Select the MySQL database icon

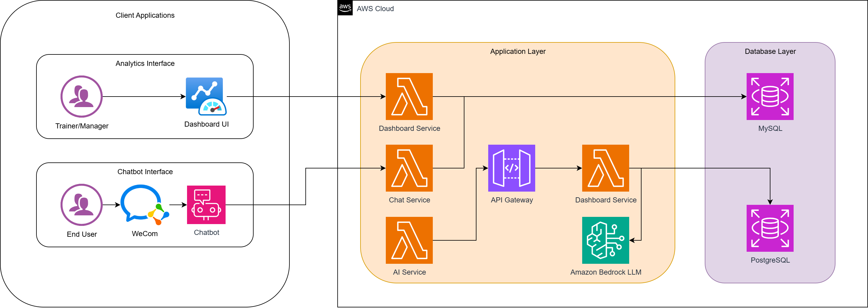[x=770, y=96]
